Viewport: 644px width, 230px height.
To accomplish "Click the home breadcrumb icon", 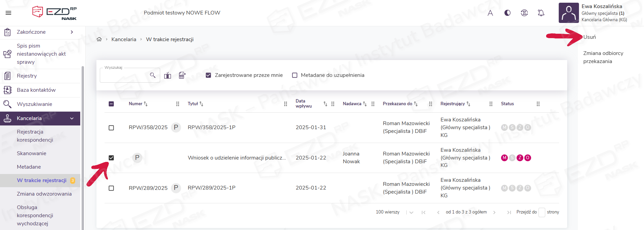I will tap(99, 39).
